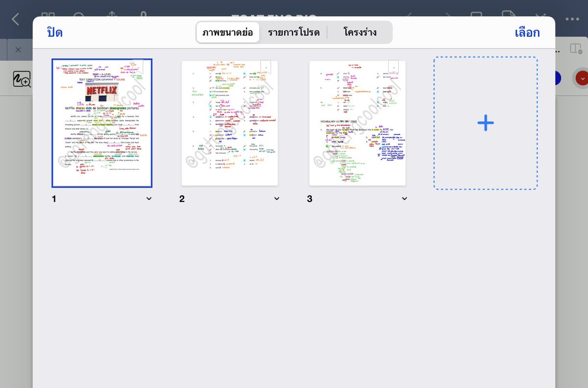Open page 2 thumbnail
Image resolution: width=588 pixels, height=388 pixels.
point(230,123)
